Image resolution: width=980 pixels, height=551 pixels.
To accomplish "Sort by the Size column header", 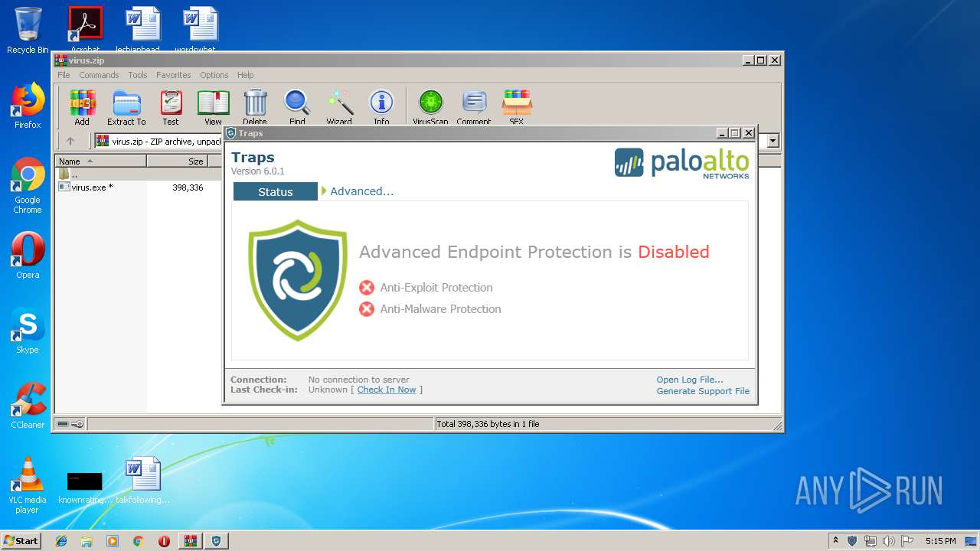I will coord(176,161).
